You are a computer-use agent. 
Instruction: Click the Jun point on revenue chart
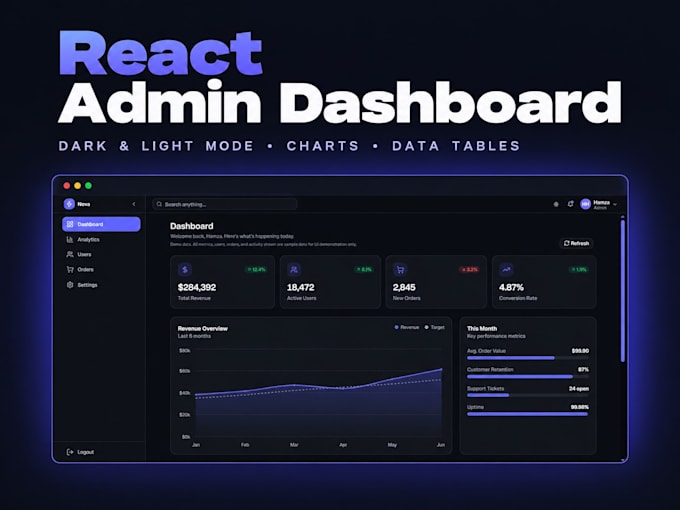pos(441,369)
